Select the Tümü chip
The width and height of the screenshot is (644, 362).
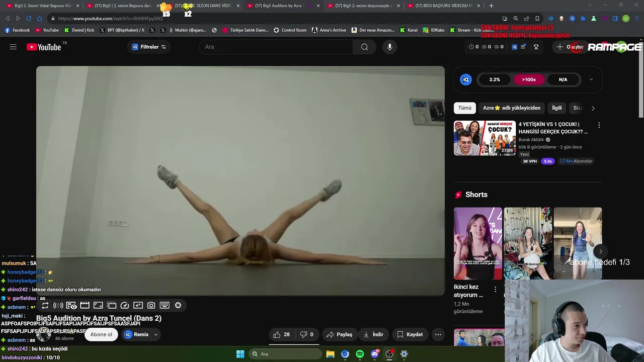pyautogui.click(x=465, y=108)
